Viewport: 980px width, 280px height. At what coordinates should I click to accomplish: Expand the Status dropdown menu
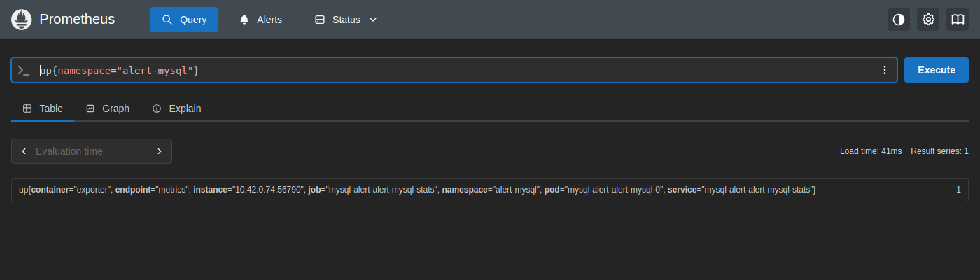tap(346, 20)
